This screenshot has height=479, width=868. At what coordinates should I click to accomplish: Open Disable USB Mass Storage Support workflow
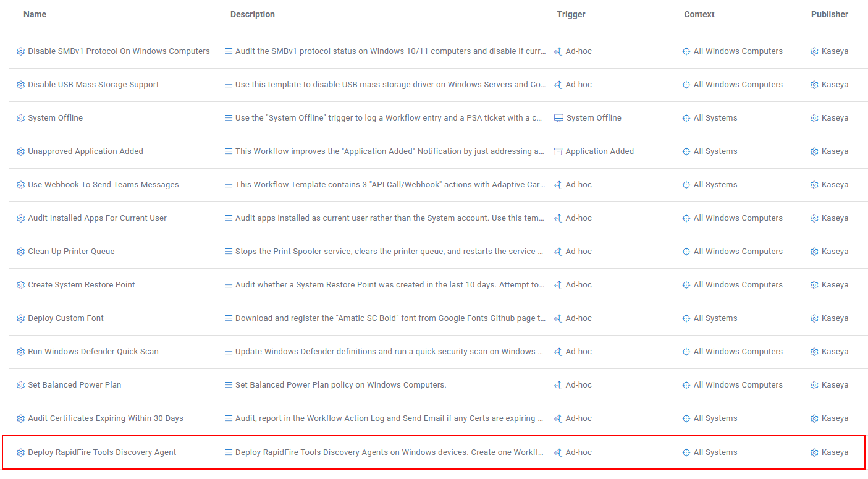[x=93, y=85]
